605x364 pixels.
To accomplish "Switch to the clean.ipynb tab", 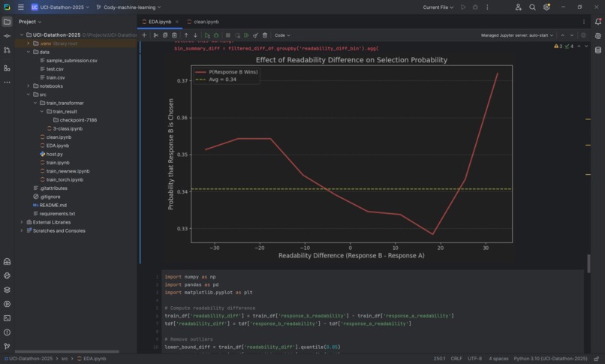I will (x=203, y=22).
